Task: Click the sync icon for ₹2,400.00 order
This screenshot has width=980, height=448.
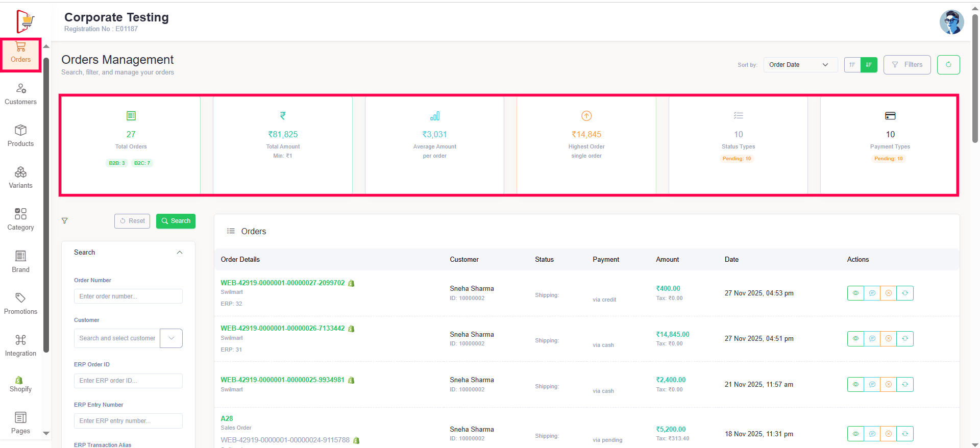Action: tap(905, 385)
